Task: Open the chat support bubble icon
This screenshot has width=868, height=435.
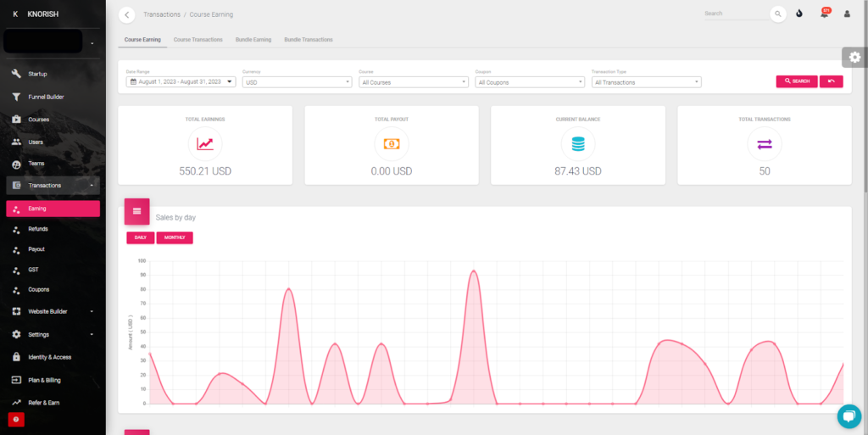Action: 849,415
